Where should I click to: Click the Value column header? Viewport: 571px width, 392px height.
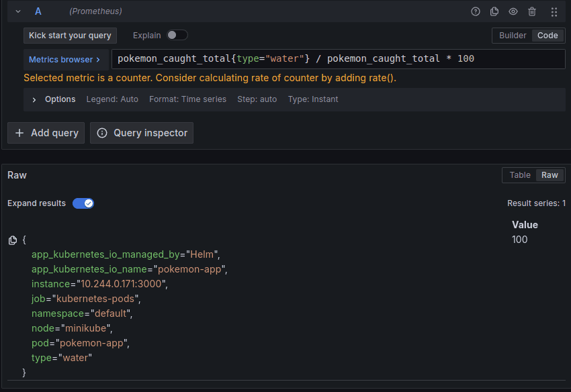coord(525,225)
